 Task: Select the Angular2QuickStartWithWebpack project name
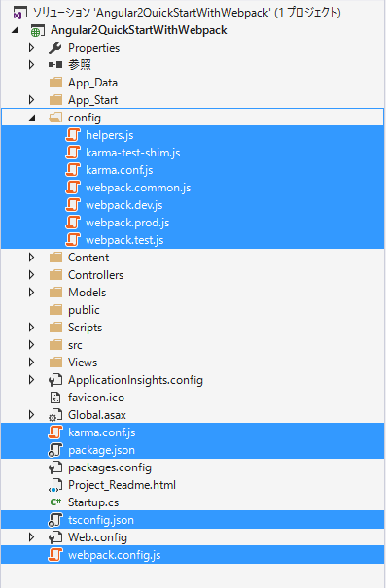pyautogui.click(x=139, y=30)
